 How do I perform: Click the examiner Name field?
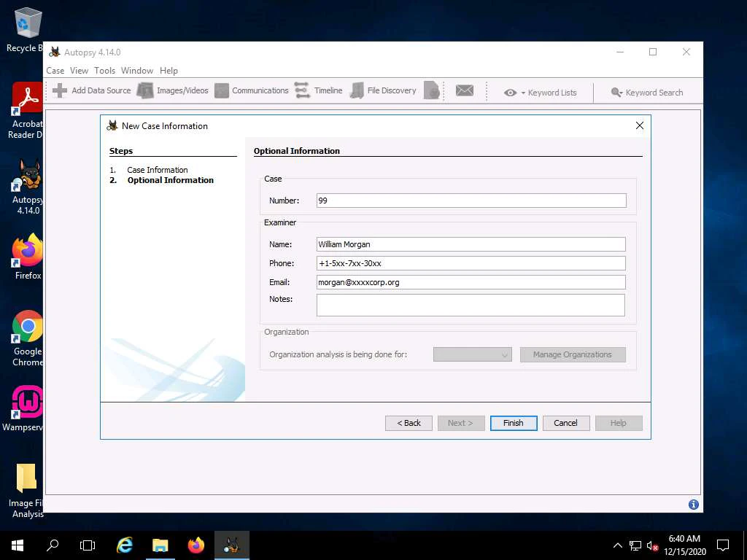coord(471,244)
